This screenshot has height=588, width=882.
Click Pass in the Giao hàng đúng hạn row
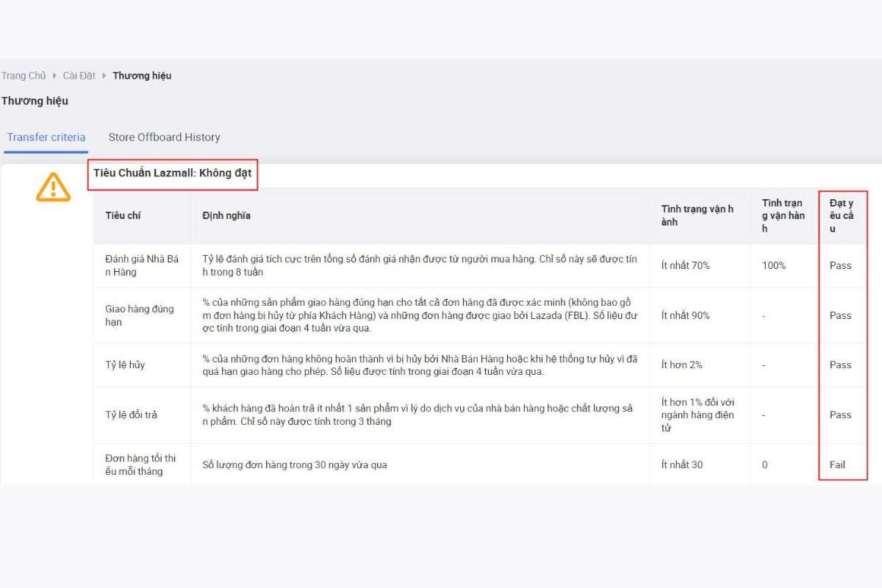coord(841,316)
